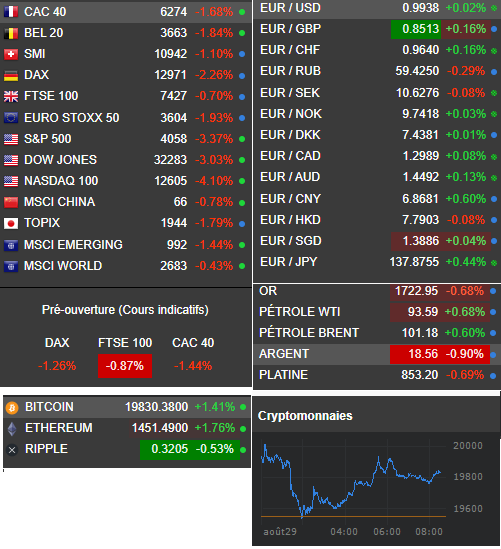Open the CAC 40 index quote
This screenshot has height=549, width=501.
pyautogui.click(x=126, y=12)
